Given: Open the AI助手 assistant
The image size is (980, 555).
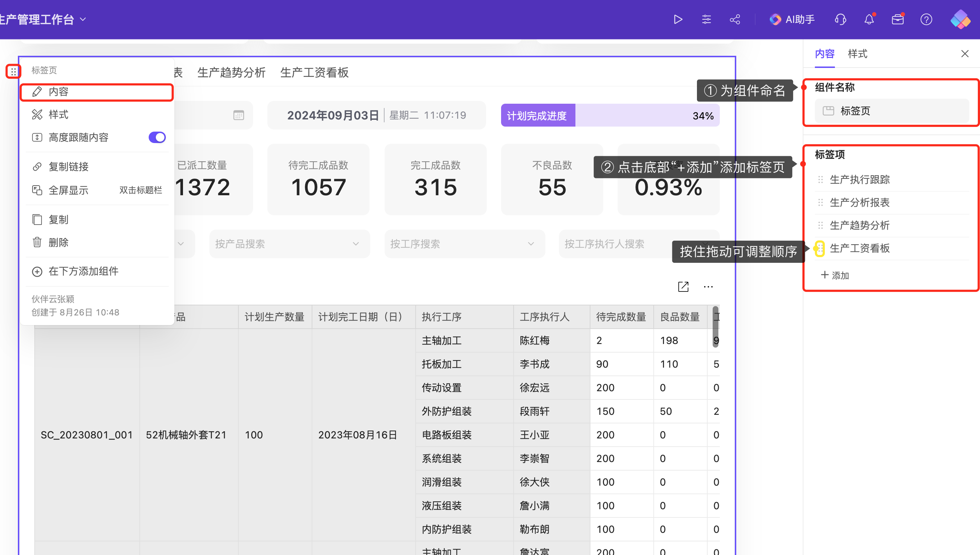Looking at the screenshot, I should 792,19.
